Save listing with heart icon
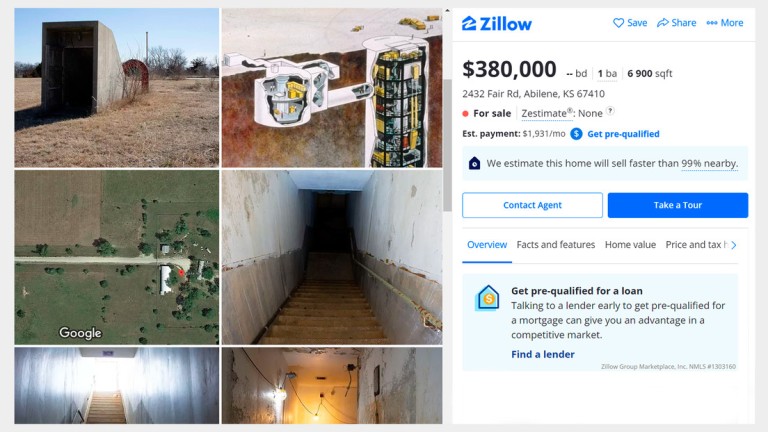This screenshot has width=768, height=432. tap(619, 23)
